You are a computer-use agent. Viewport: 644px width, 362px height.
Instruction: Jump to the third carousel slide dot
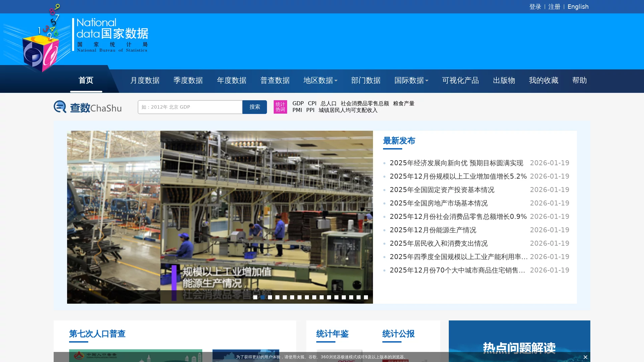pos(270,297)
